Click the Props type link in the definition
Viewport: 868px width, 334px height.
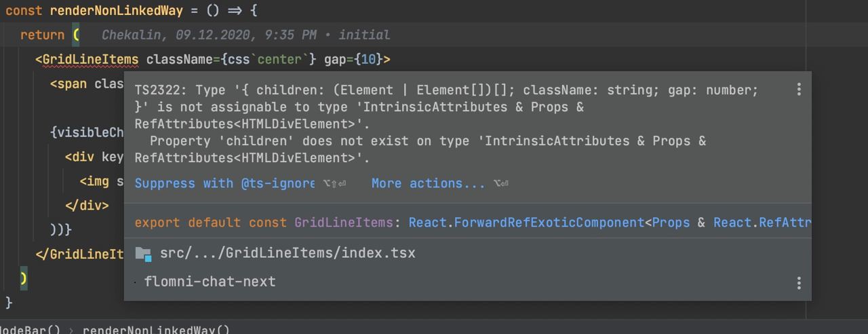click(x=671, y=223)
